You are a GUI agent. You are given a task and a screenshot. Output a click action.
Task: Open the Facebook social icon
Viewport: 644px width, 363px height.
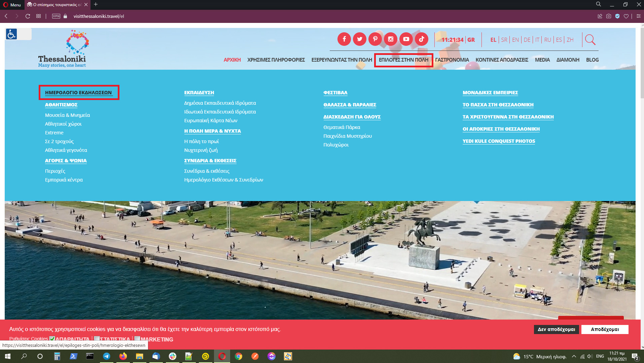[344, 39]
